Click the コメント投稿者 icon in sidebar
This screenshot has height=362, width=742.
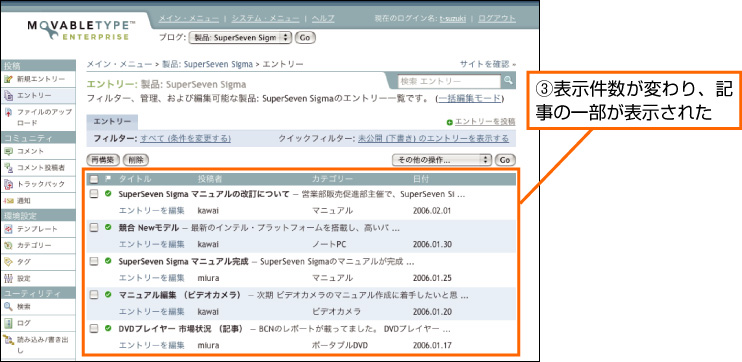coord(8,168)
